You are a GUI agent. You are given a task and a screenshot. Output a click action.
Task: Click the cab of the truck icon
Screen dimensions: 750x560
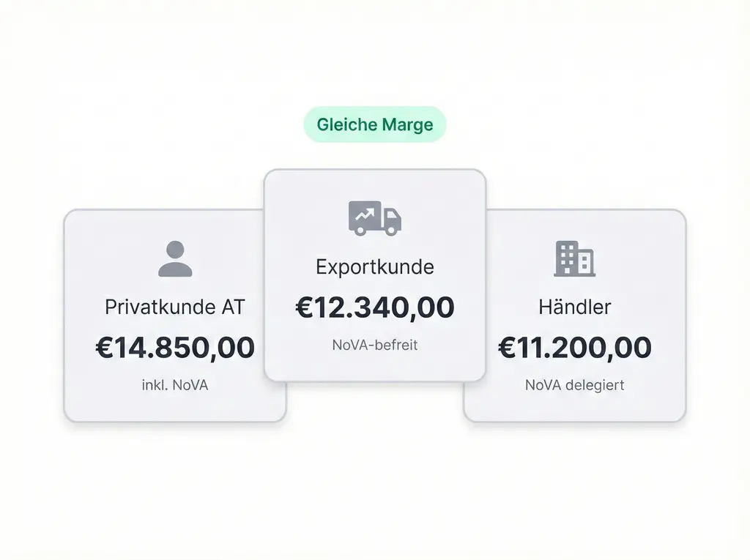pyautogui.click(x=391, y=218)
